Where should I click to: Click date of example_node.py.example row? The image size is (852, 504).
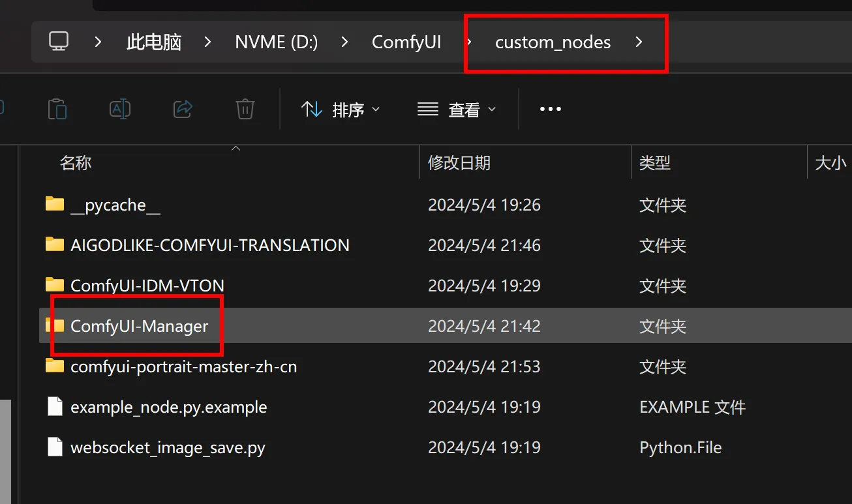[x=484, y=407]
